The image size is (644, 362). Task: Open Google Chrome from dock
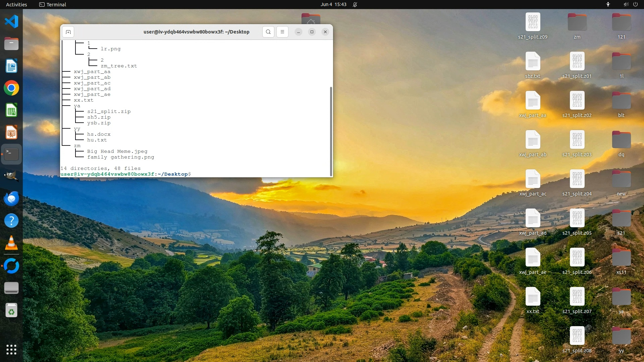pos(11,88)
